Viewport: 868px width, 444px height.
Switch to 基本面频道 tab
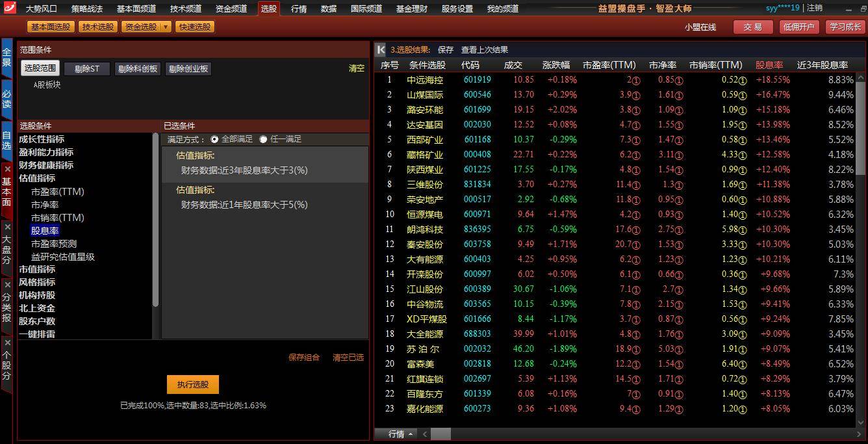click(136, 9)
